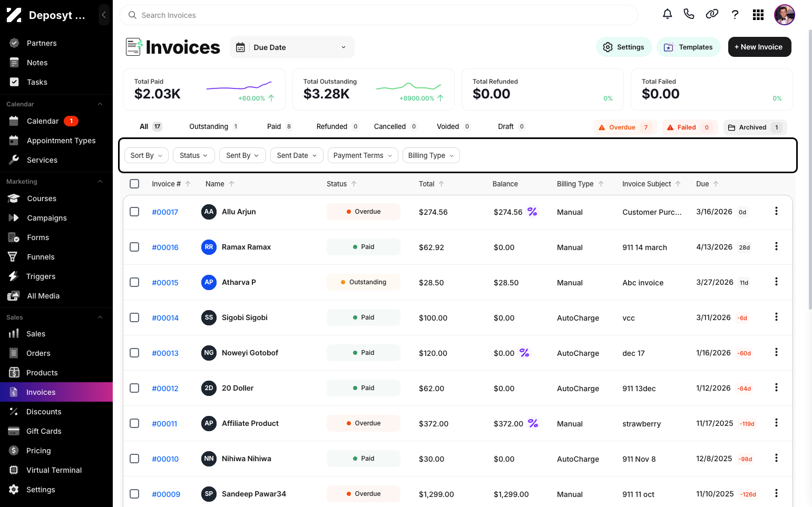
Task: Show the Refunded invoices tab
Action: 337,126
